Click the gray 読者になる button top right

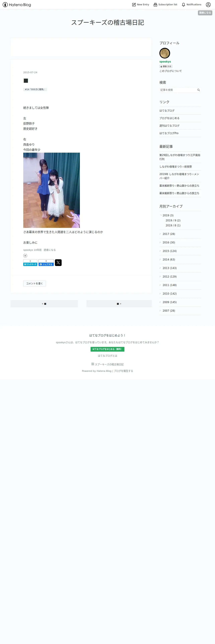205,13
